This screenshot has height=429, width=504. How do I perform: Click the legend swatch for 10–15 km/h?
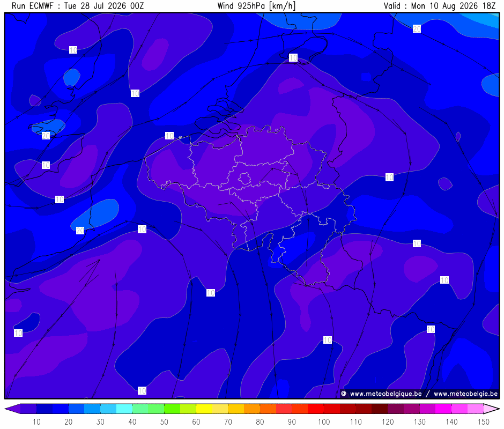tap(45, 409)
